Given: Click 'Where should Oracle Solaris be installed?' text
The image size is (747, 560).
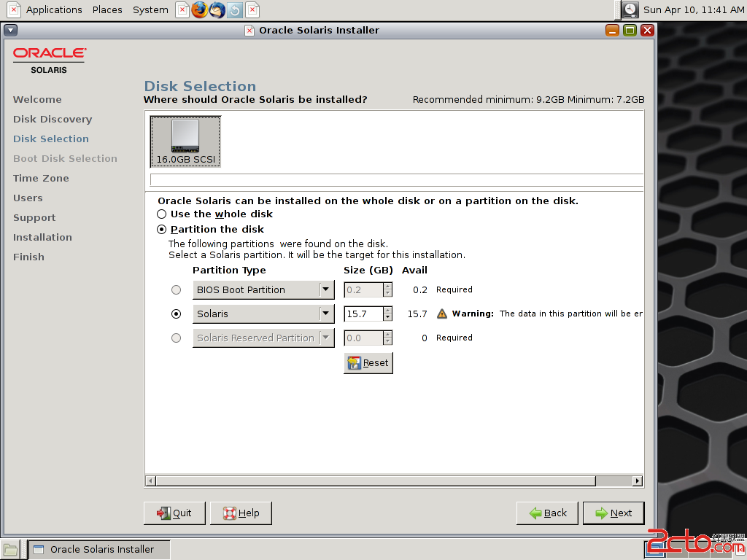Looking at the screenshot, I should 255,99.
